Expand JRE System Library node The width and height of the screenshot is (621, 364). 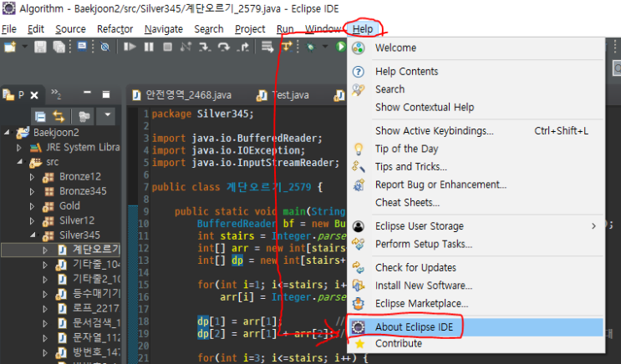[x=19, y=148]
